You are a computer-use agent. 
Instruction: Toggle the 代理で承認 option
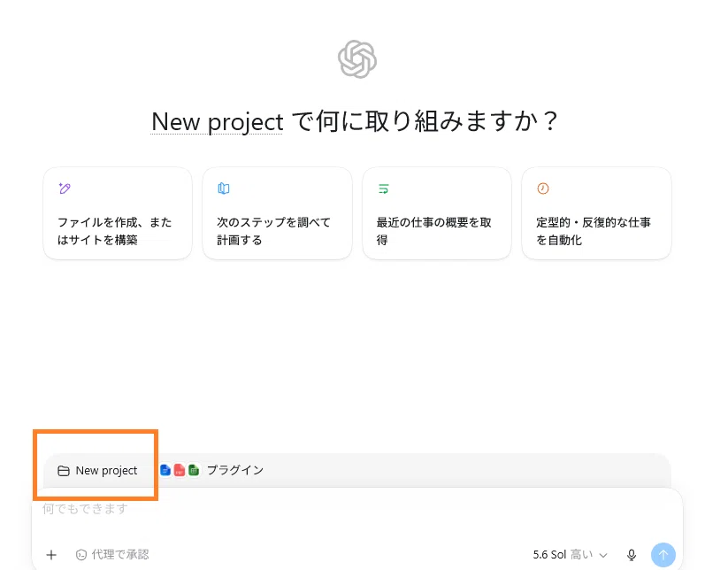111,555
